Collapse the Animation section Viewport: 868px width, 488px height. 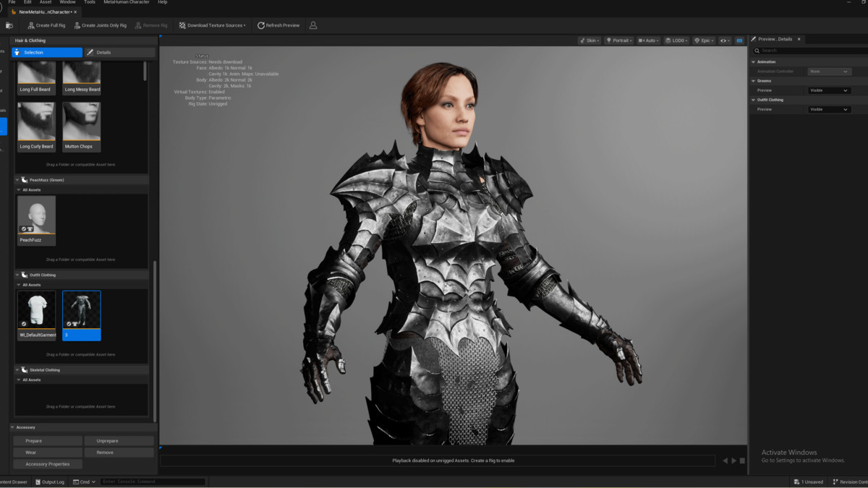coord(754,62)
